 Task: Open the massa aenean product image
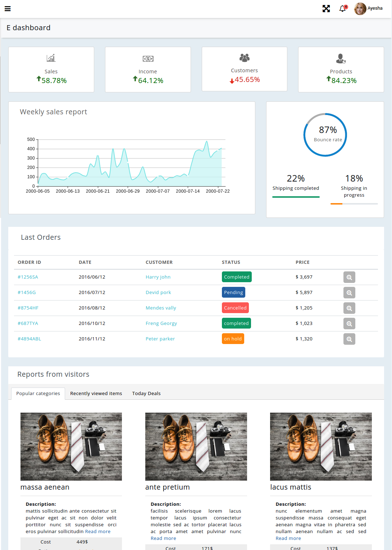(71, 446)
